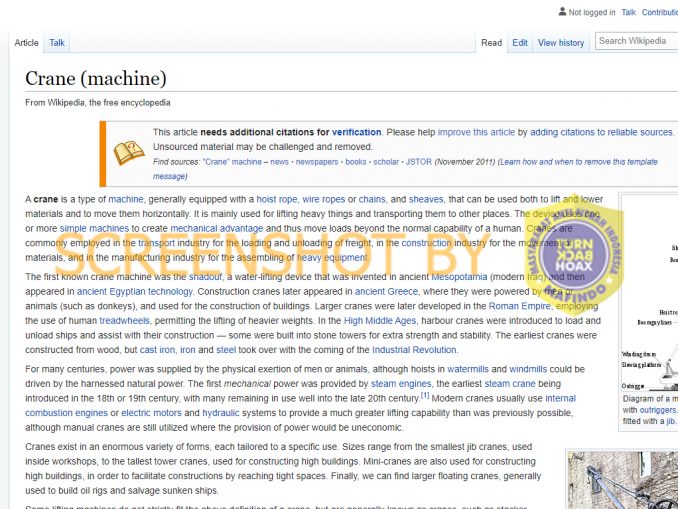Open the treadwheels link

(125, 321)
